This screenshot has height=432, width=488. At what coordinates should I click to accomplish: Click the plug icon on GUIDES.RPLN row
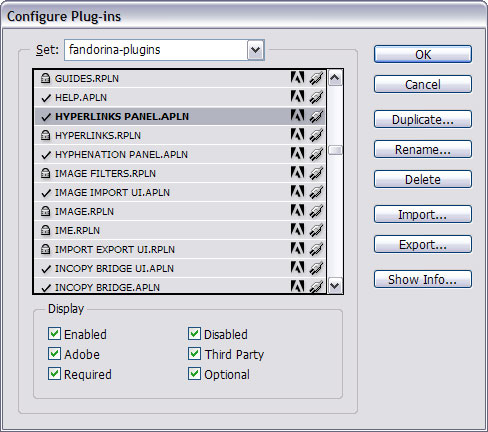316,78
